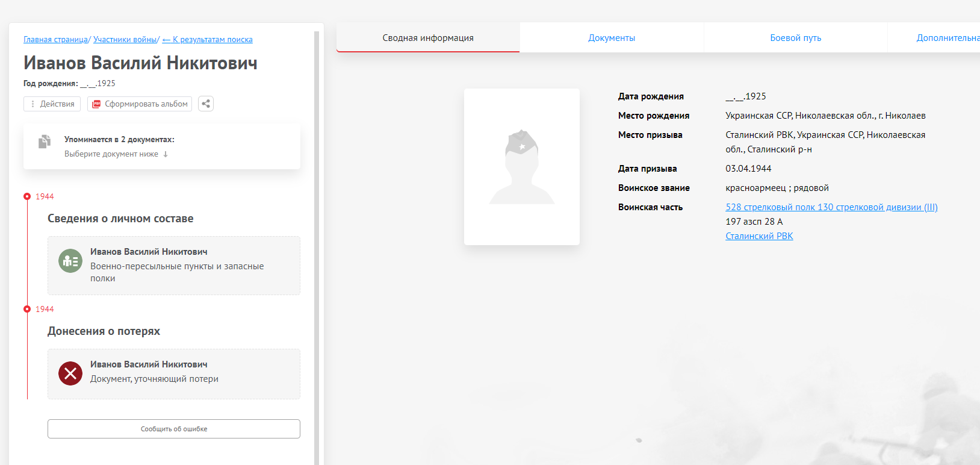Screen dimensions: 980x465
Task: Open 528 стрелковый полк link
Action: [831, 207]
